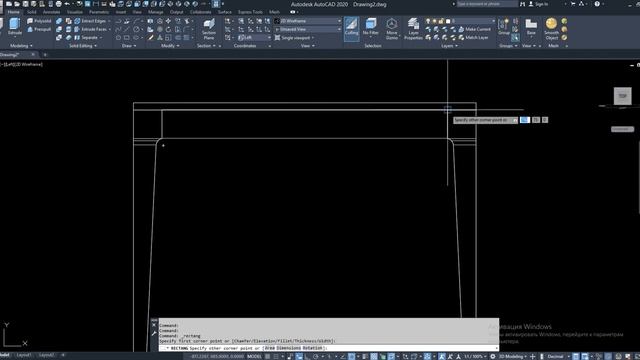
Task: Click the search keyword input field
Action: click(x=487, y=4)
